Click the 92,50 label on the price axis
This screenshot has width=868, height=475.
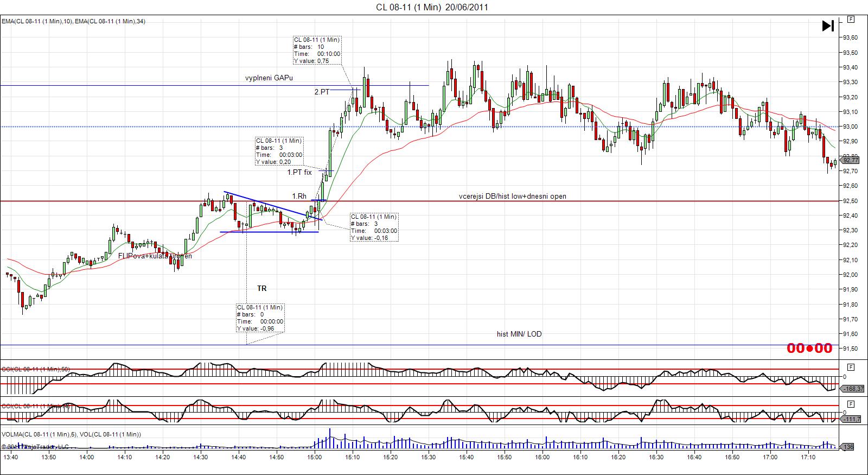coord(850,201)
